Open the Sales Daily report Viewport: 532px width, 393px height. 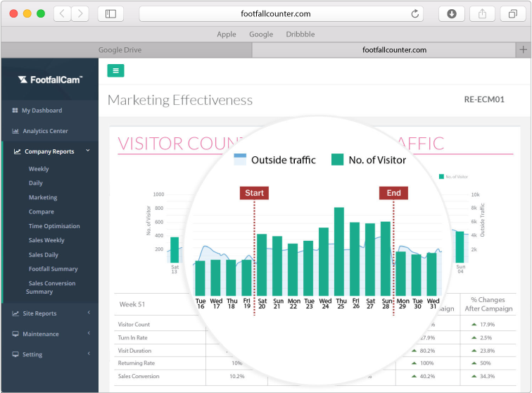tap(44, 255)
